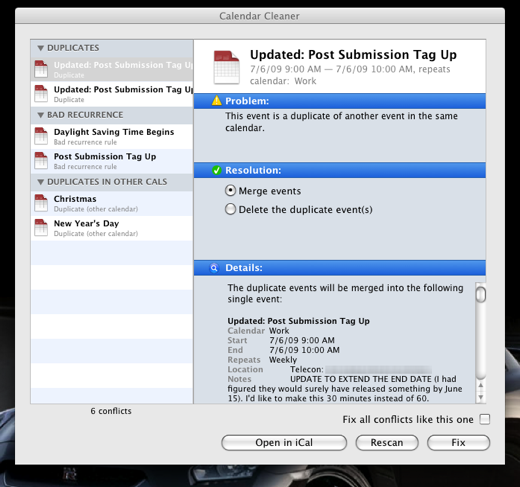The image size is (520, 487).
Task: Collapse DUPLICATES IN OTHER CALS group
Action: pyautogui.click(x=41, y=182)
